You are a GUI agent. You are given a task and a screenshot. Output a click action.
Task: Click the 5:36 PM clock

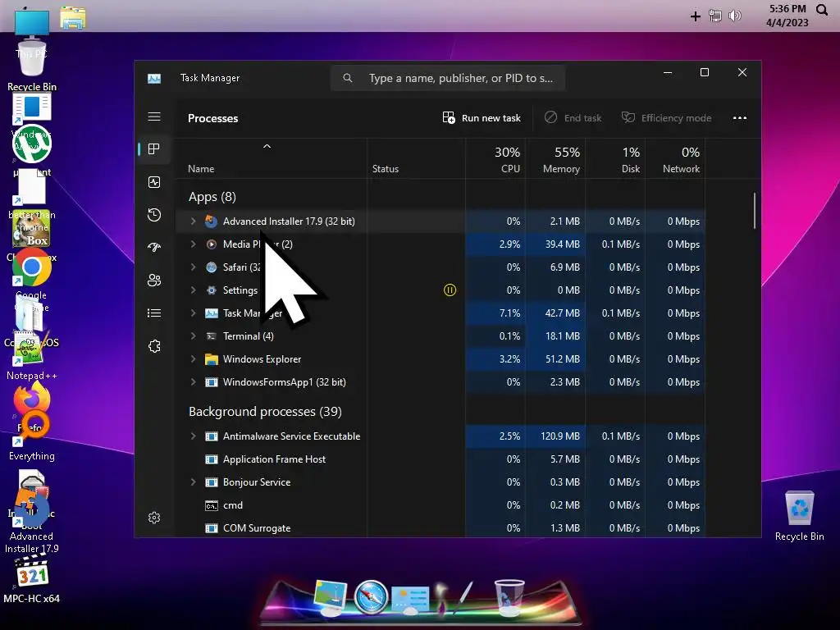pyautogui.click(x=787, y=9)
